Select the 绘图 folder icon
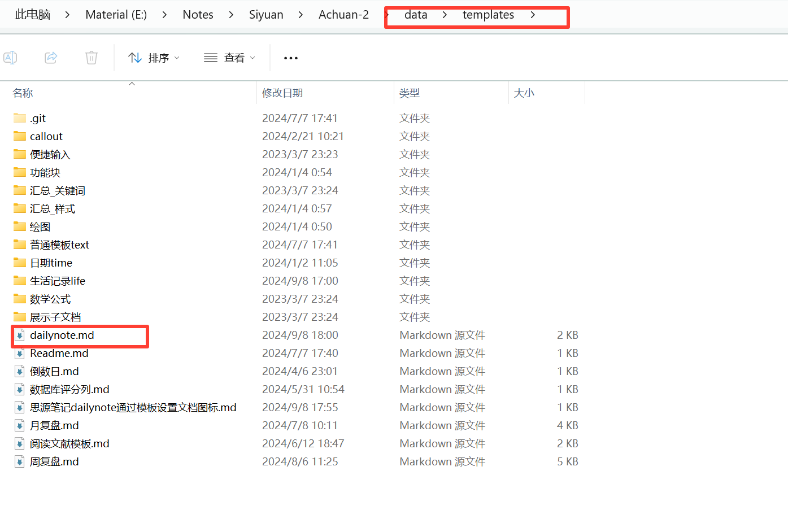The height and width of the screenshot is (532, 788). [x=20, y=226]
